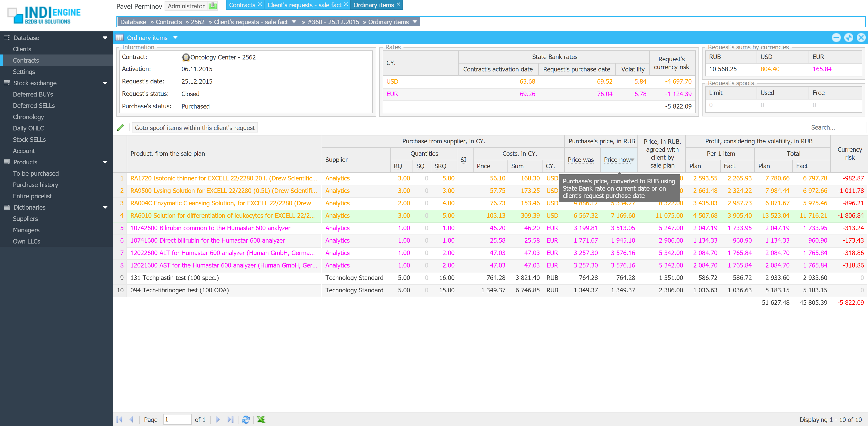Click the green pencil edit icon
The image size is (868, 426).
pyautogui.click(x=120, y=128)
